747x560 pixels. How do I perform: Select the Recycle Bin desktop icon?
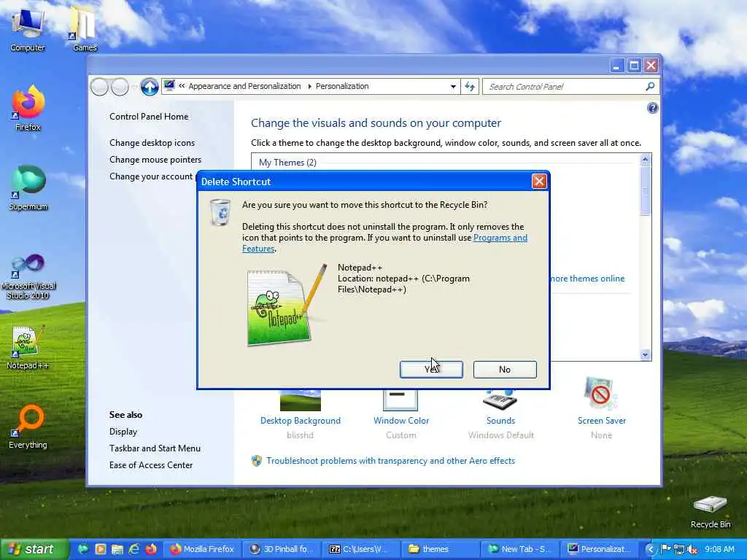[x=711, y=513]
